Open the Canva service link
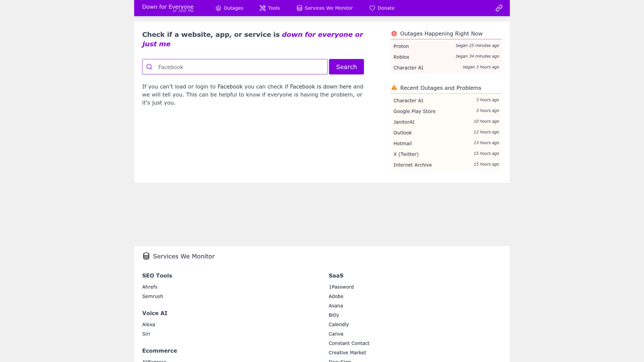The height and width of the screenshot is (362, 644). (x=336, y=334)
